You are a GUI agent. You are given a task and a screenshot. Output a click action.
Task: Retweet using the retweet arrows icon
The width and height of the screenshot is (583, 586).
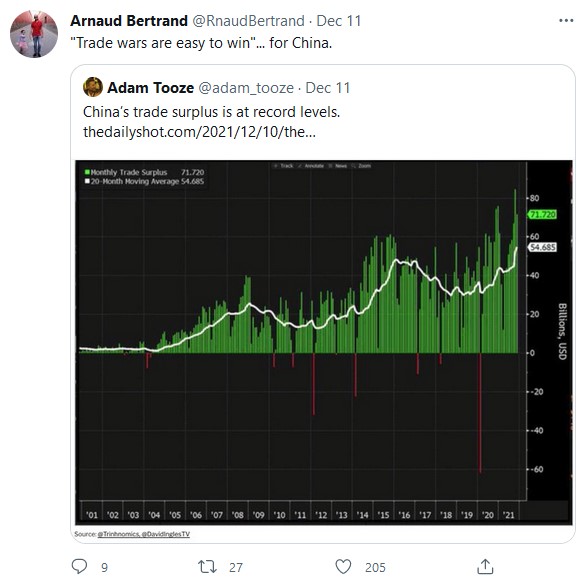pyautogui.click(x=207, y=567)
